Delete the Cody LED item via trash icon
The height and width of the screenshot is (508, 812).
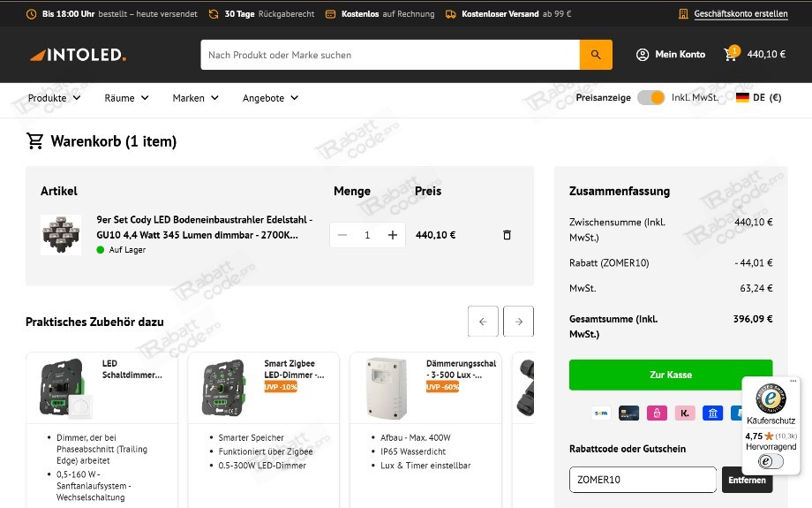507,235
